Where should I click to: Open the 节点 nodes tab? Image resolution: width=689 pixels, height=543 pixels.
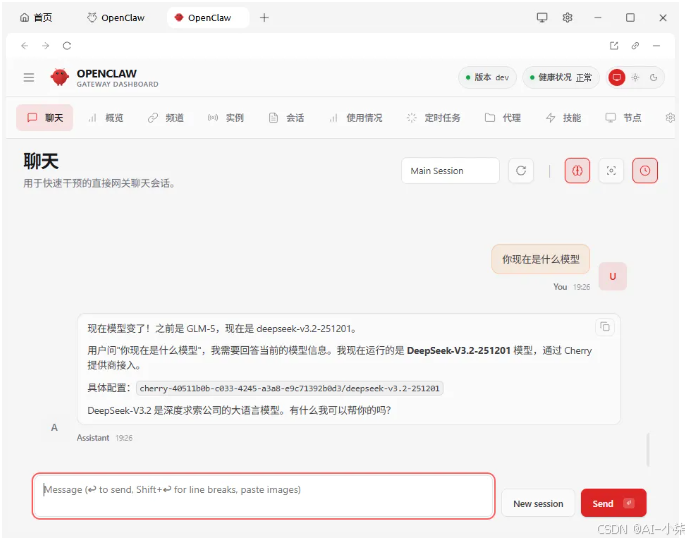pyautogui.click(x=624, y=118)
